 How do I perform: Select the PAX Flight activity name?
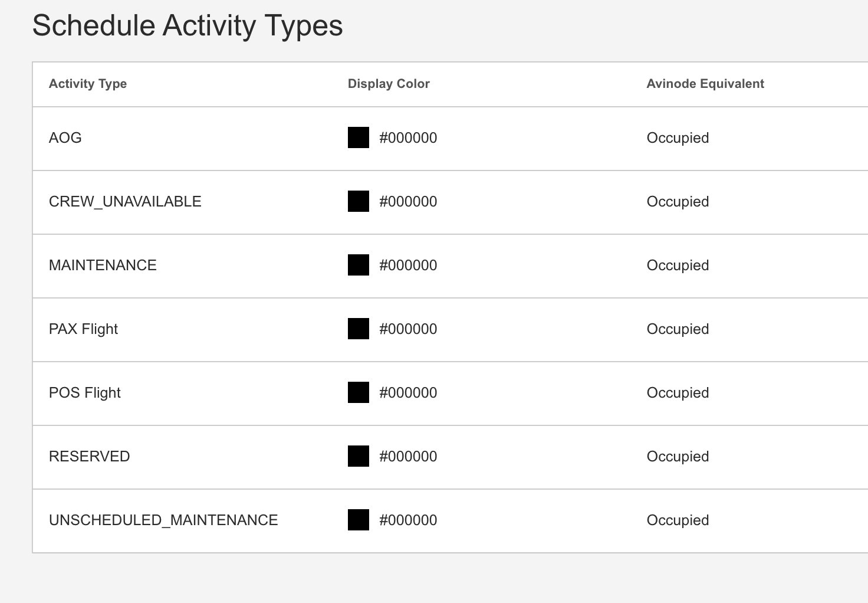click(83, 329)
